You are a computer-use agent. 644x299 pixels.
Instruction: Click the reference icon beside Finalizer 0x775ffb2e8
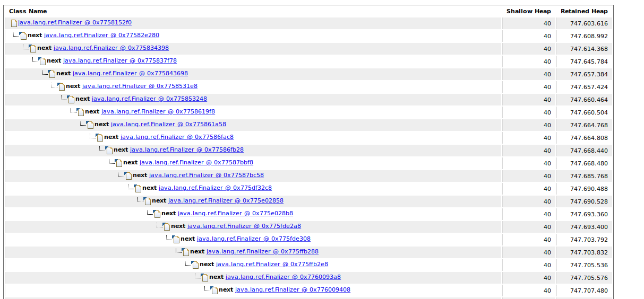click(195, 265)
